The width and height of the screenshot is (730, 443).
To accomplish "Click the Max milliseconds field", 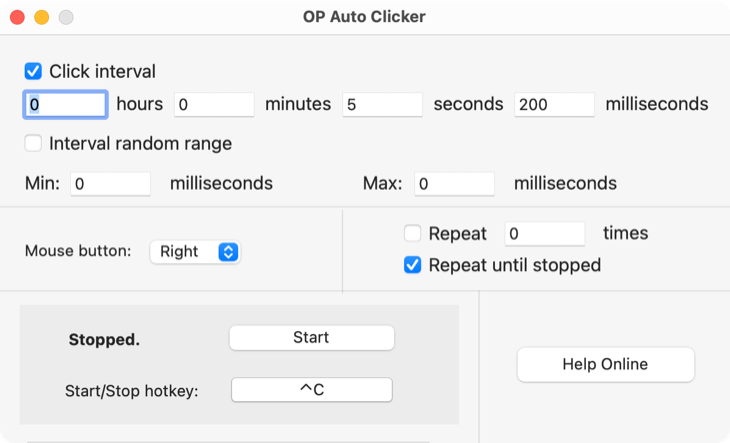I will point(454,184).
